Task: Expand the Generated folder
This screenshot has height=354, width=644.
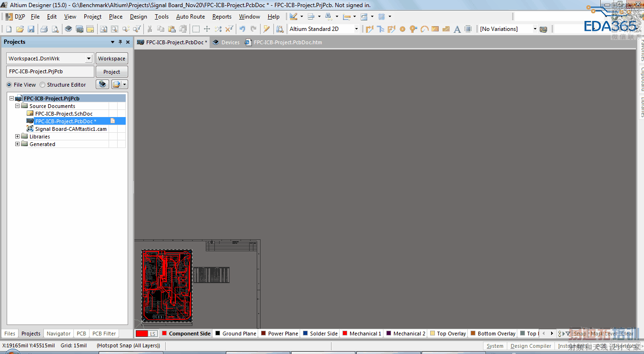Action: click(18, 144)
